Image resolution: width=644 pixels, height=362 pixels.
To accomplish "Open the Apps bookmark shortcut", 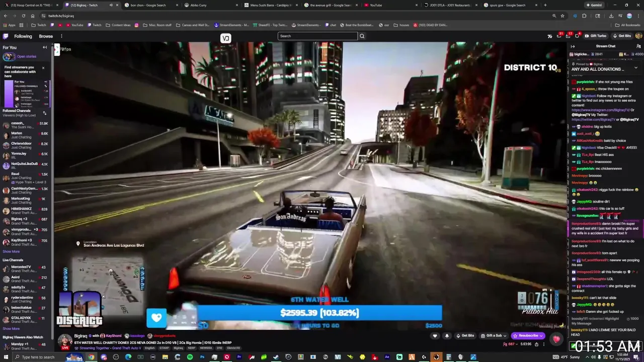I will pos(10,25).
